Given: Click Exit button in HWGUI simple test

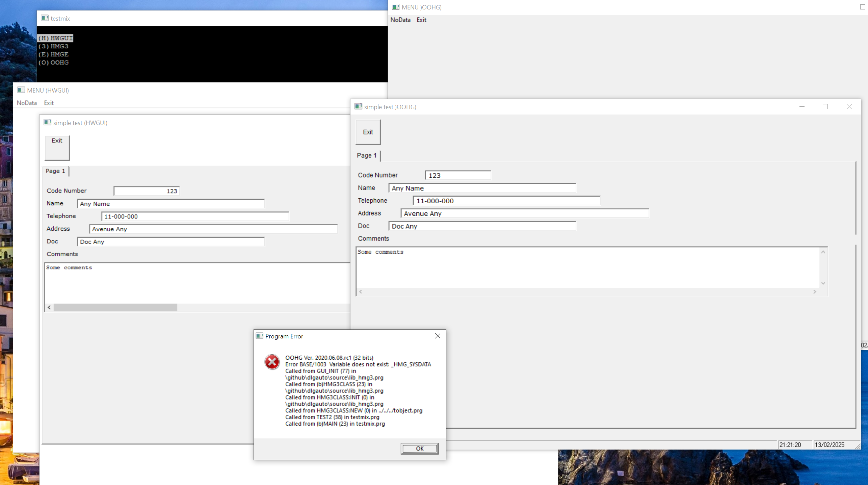Looking at the screenshot, I should 57,148.
